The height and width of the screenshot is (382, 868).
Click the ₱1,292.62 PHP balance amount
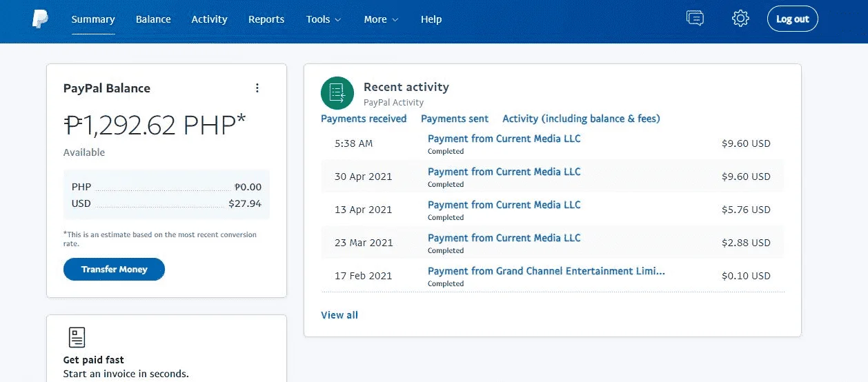coord(155,125)
